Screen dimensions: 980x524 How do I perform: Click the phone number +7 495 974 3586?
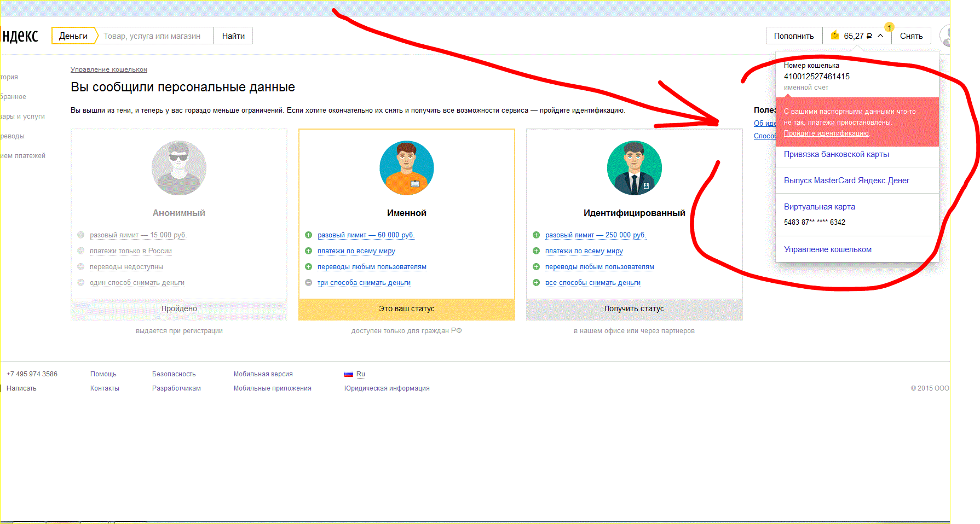click(x=32, y=374)
